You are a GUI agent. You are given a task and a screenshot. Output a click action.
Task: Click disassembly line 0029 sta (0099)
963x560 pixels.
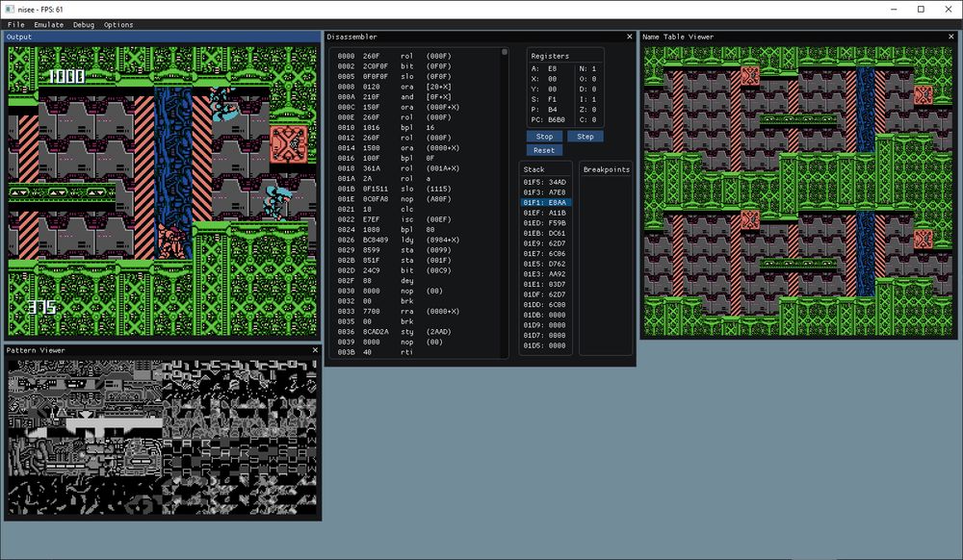pos(394,250)
